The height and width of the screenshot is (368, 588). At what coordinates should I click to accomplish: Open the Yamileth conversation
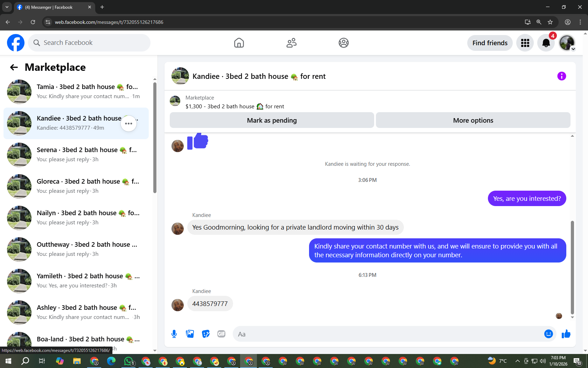pyautogui.click(x=76, y=281)
